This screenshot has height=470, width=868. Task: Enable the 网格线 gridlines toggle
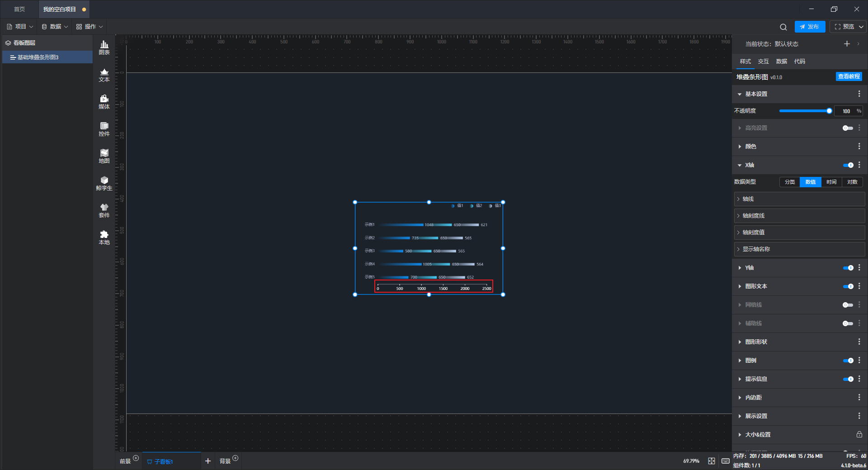pos(848,305)
